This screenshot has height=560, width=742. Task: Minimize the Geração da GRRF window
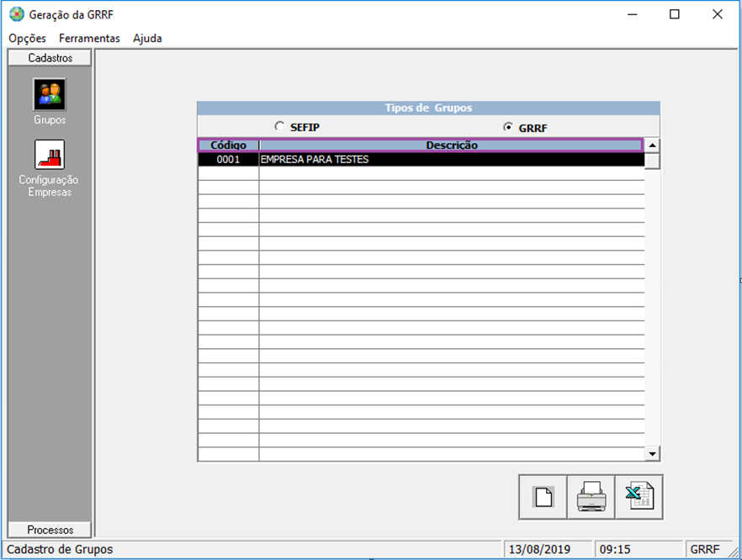(633, 14)
